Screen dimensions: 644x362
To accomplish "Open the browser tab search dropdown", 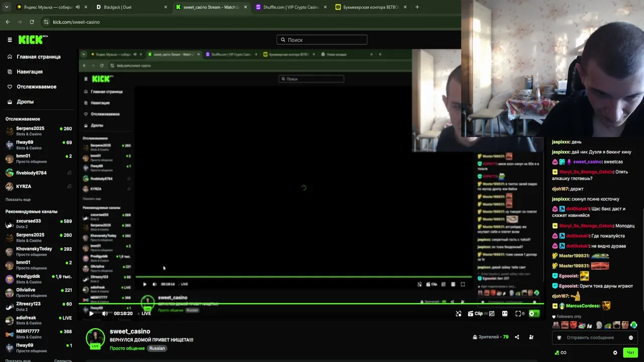I will [7, 7].
